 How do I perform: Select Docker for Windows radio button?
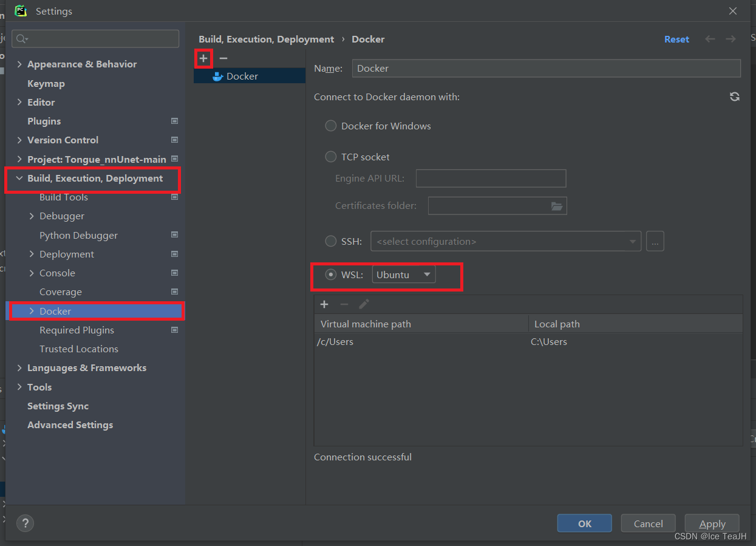coord(331,126)
